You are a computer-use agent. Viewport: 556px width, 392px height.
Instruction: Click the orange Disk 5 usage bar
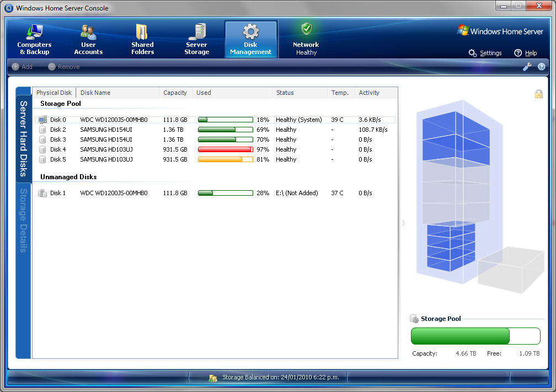(226, 159)
